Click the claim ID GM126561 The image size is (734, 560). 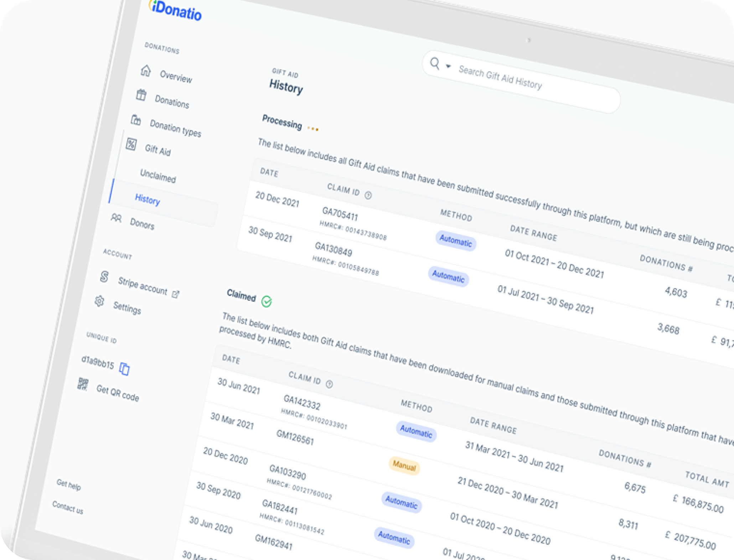click(295, 438)
